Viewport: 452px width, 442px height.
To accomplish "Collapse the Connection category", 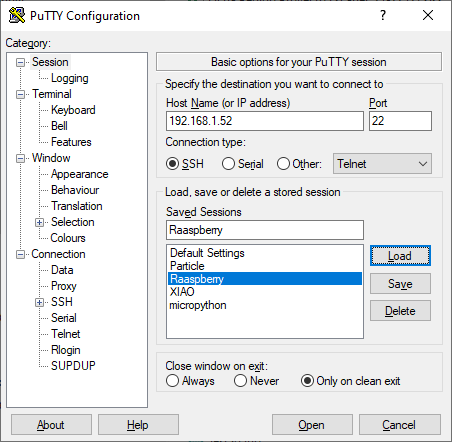I will point(20,255).
